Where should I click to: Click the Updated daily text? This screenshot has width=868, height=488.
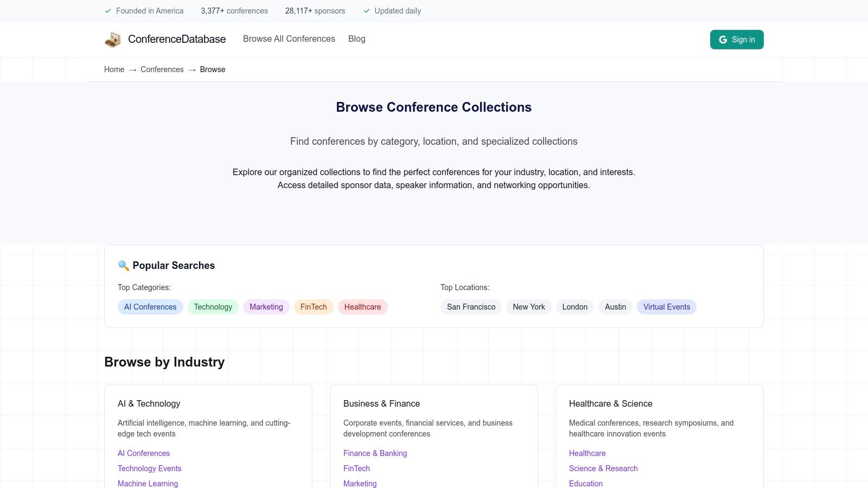[x=398, y=11]
